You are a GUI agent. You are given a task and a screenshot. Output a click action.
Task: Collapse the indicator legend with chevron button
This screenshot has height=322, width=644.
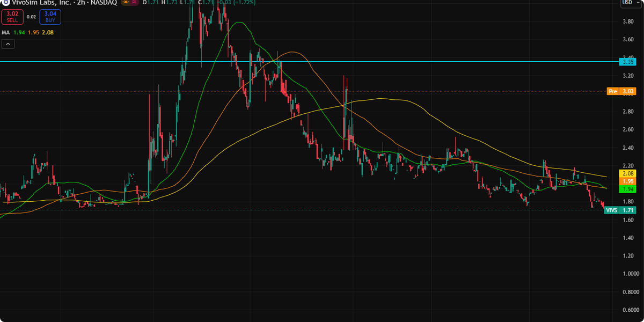[x=8, y=44]
